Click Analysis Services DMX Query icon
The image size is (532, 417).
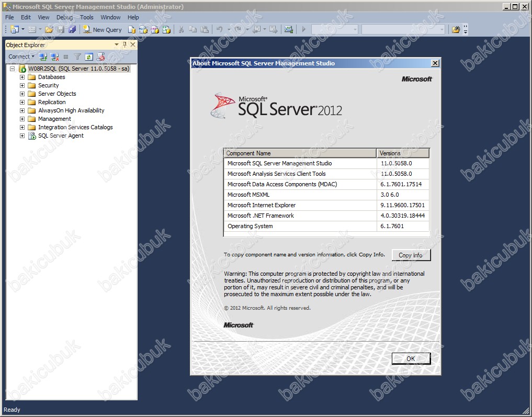(155, 29)
